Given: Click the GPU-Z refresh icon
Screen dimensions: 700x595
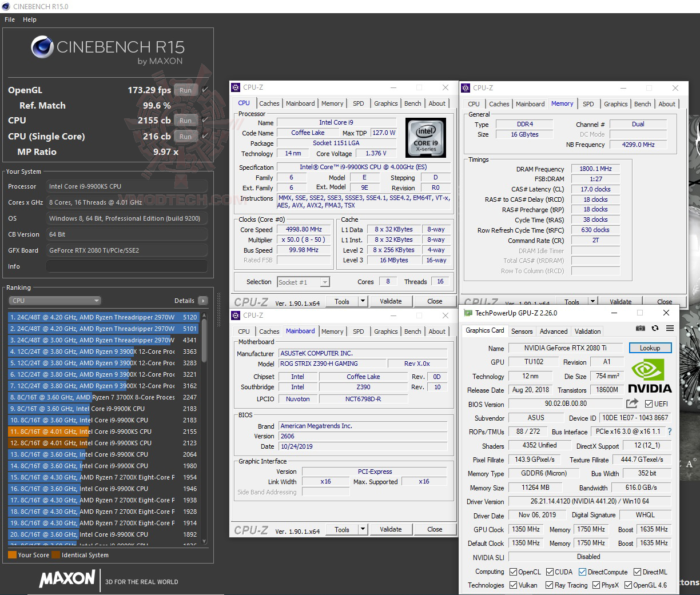Looking at the screenshot, I should [655, 328].
